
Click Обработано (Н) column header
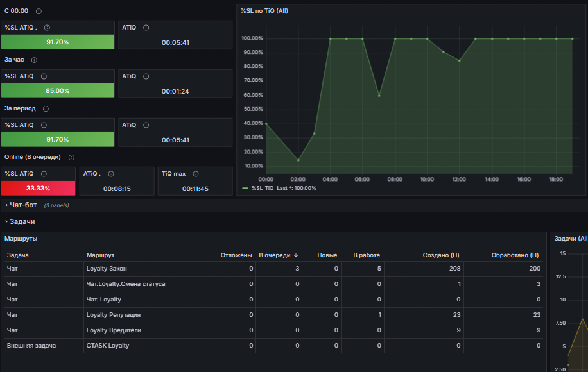point(515,255)
